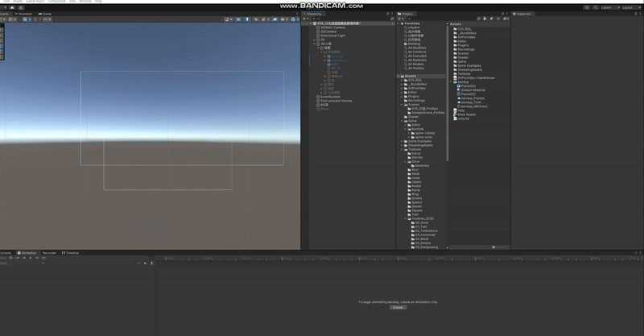Screen dimensions: 644x336
Task: Click the filter by selection diamond icon
Action: 138,263
